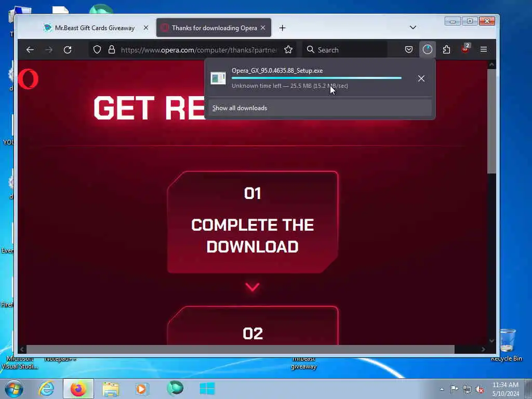This screenshot has height=399, width=532.
Task: Open the uBlock Origin extension icon
Action: tap(465, 49)
